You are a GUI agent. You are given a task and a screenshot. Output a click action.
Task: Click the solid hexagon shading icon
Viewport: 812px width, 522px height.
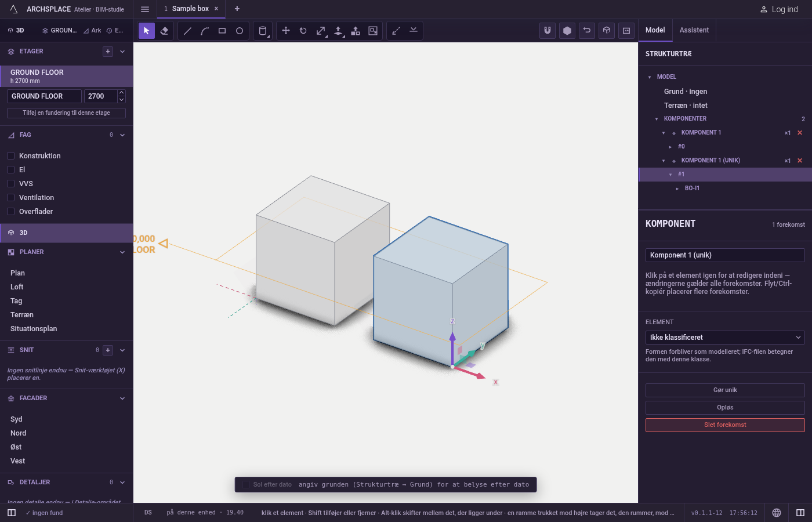(567, 31)
